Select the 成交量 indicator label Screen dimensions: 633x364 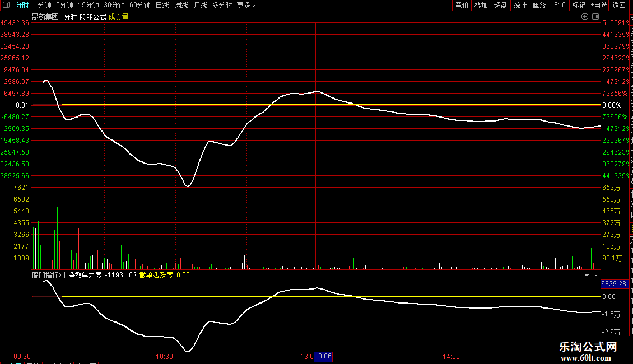pyautogui.click(x=118, y=17)
